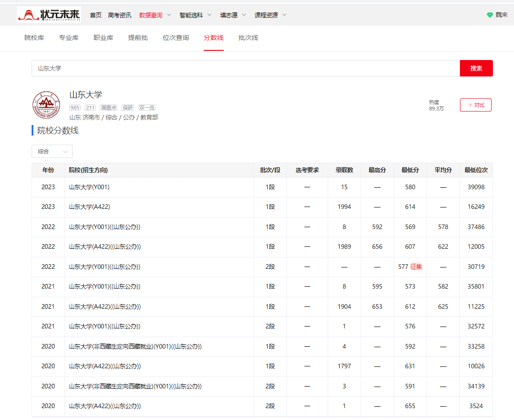Open the 智能选科 navigation item
This screenshot has height=420, width=514.
(x=191, y=15)
